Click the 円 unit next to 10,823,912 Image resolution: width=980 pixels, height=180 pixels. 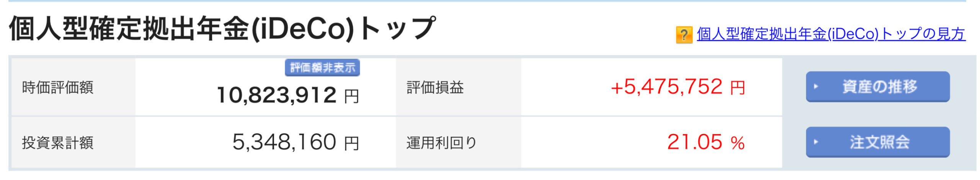click(351, 96)
